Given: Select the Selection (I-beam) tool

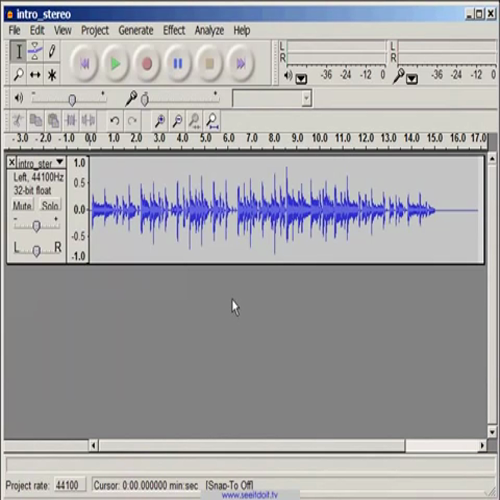Looking at the screenshot, I should [x=18, y=52].
